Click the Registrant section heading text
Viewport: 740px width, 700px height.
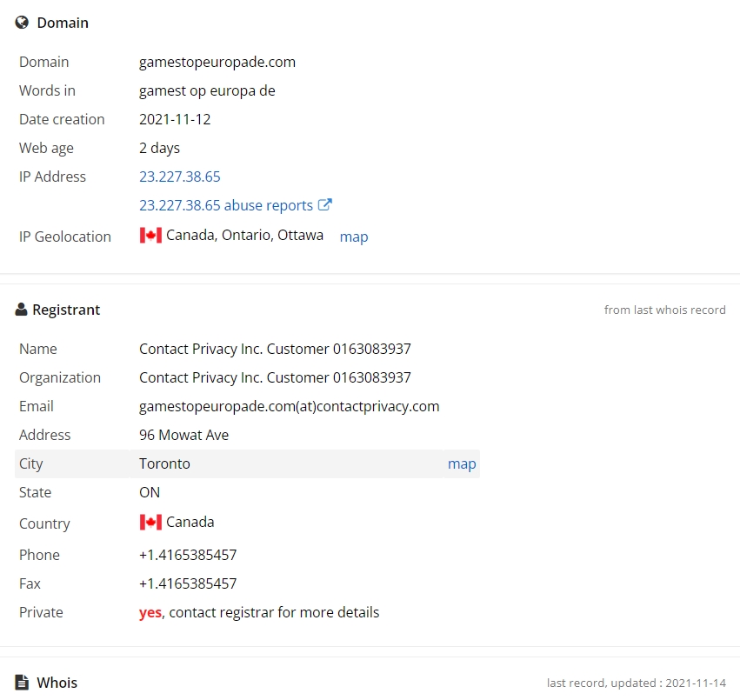[x=66, y=310]
